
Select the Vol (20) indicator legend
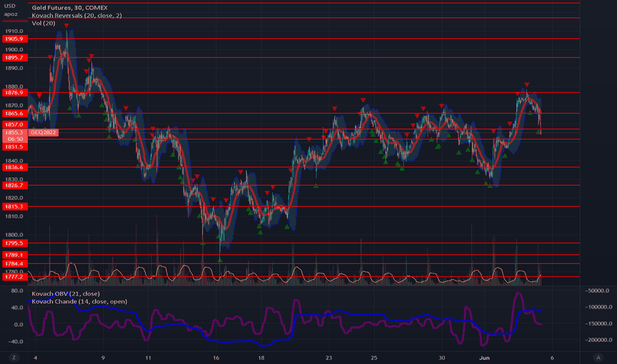tap(43, 23)
